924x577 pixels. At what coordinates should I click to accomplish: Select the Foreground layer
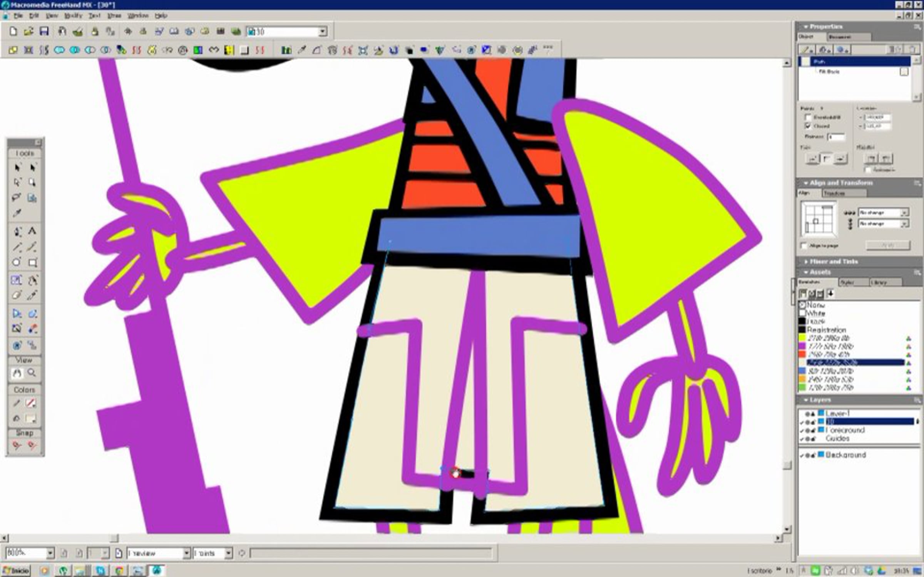click(845, 430)
